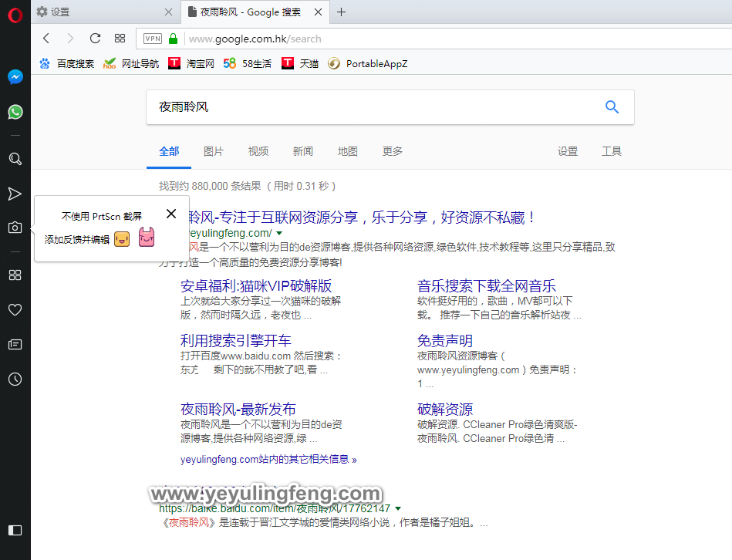Open Google search 设置 menu
Screen dimensions: 732x560
click(x=568, y=151)
